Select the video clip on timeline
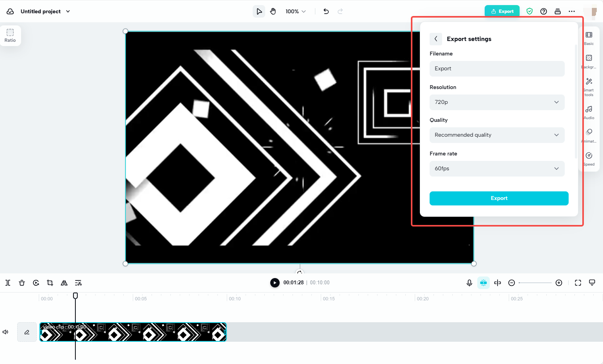The width and height of the screenshot is (603, 364). click(x=133, y=332)
